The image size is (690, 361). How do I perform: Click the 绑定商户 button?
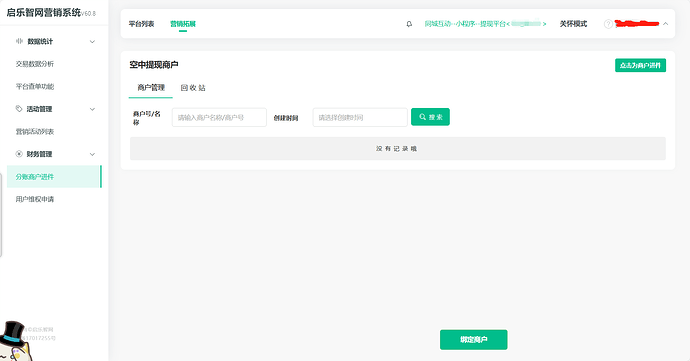click(x=473, y=339)
